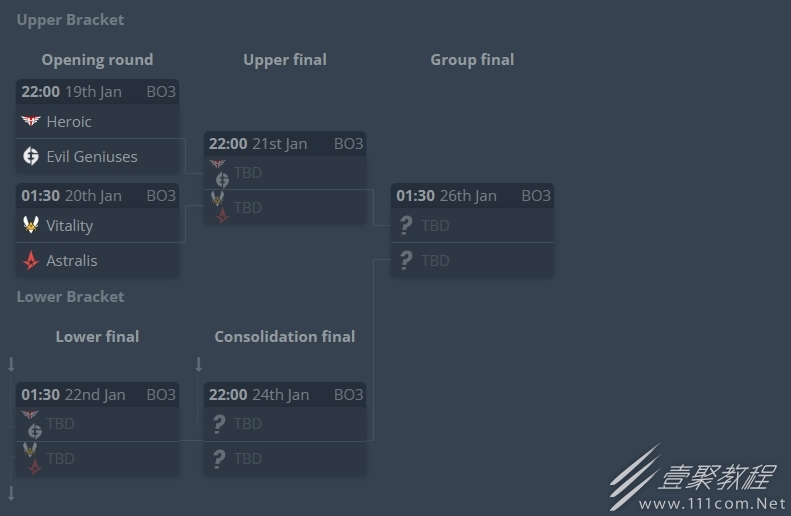Click bottom question mark in Consolidation final match

coord(218,458)
